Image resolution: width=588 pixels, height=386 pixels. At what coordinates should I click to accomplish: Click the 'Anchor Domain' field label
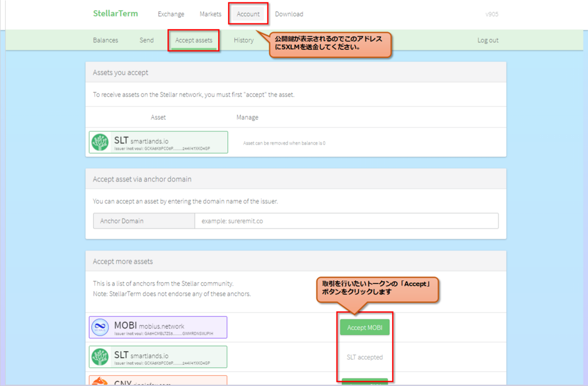(x=122, y=221)
